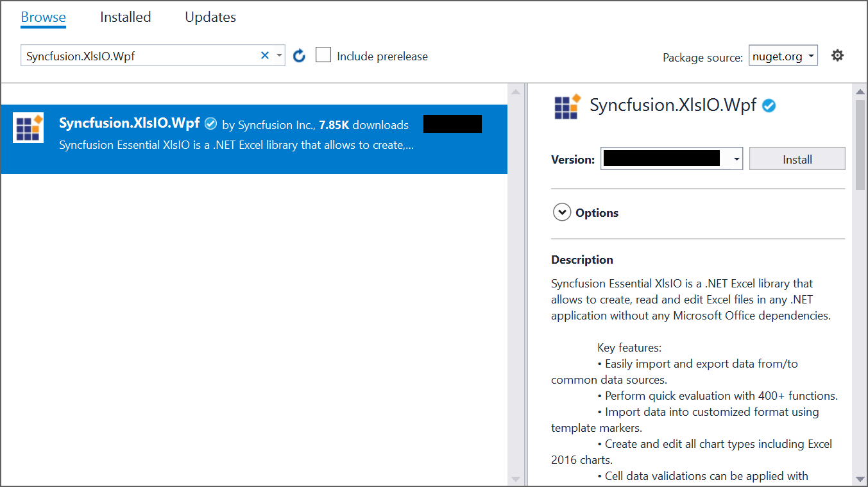Click the 'by Syncfusion Inc.' author text
Screen dimensions: 868x487
(269, 125)
